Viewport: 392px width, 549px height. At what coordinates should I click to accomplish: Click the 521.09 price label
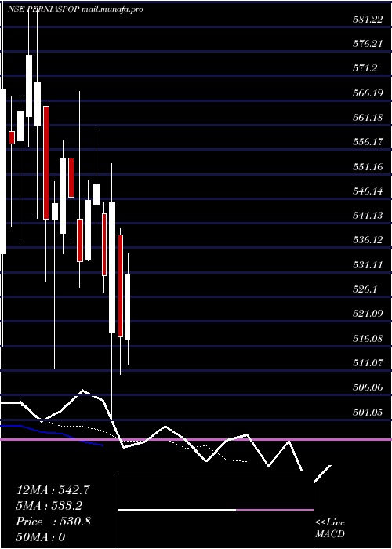point(368,314)
